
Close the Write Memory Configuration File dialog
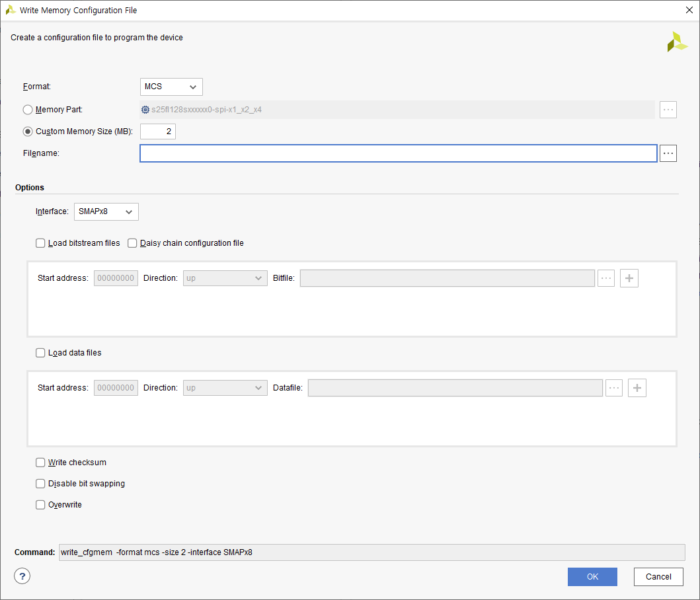tap(689, 10)
